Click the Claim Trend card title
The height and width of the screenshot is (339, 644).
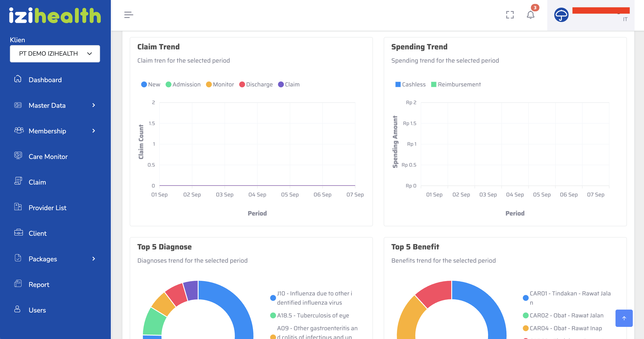tap(158, 47)
